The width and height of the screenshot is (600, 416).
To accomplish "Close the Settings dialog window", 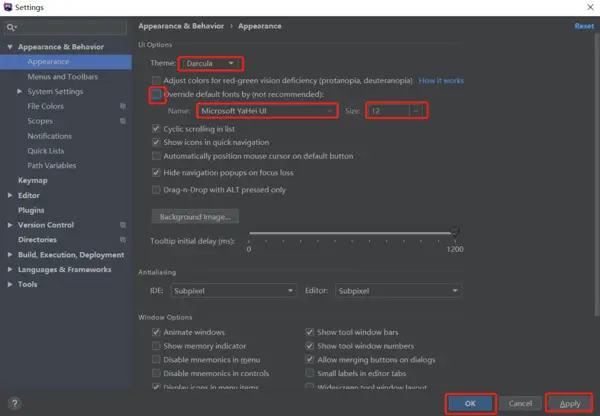I will pyautogui.click(x=590, y=7).
